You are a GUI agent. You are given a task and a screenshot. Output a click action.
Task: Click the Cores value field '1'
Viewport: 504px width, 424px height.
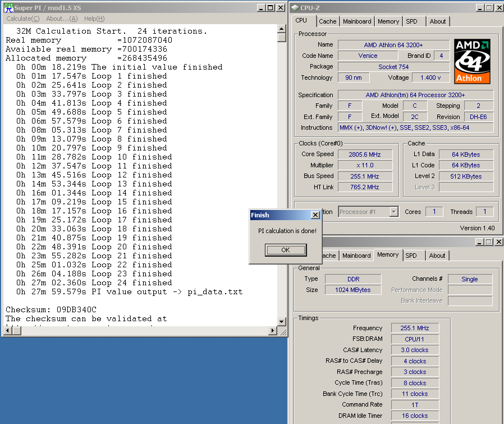[x=434, y=212]
